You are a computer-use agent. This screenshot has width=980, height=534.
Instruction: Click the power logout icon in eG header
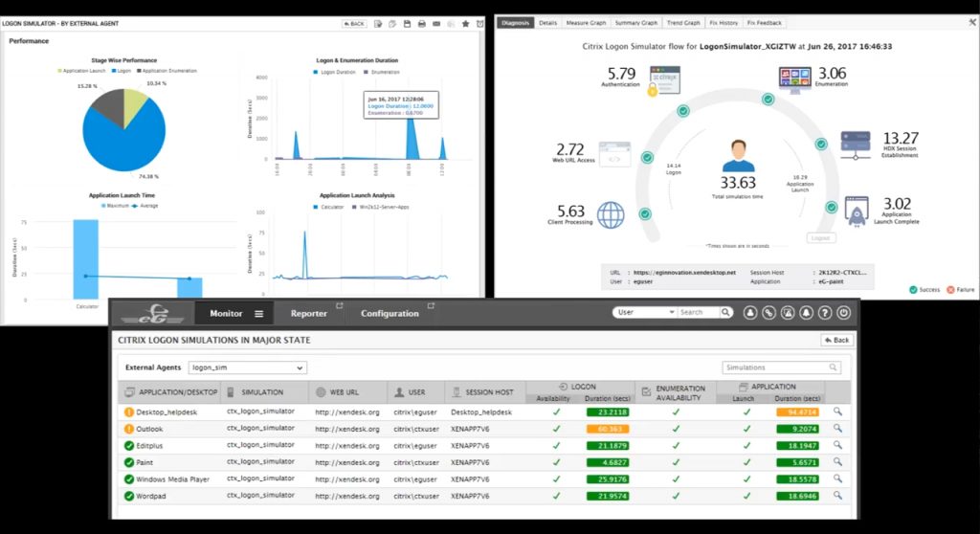tap(844, 312)
